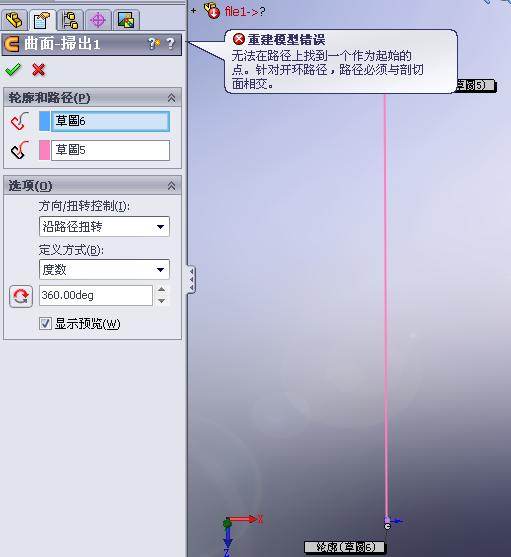
Task: Toggle the 显示预览(W) checkbox
Action: (x=45, y=324)
